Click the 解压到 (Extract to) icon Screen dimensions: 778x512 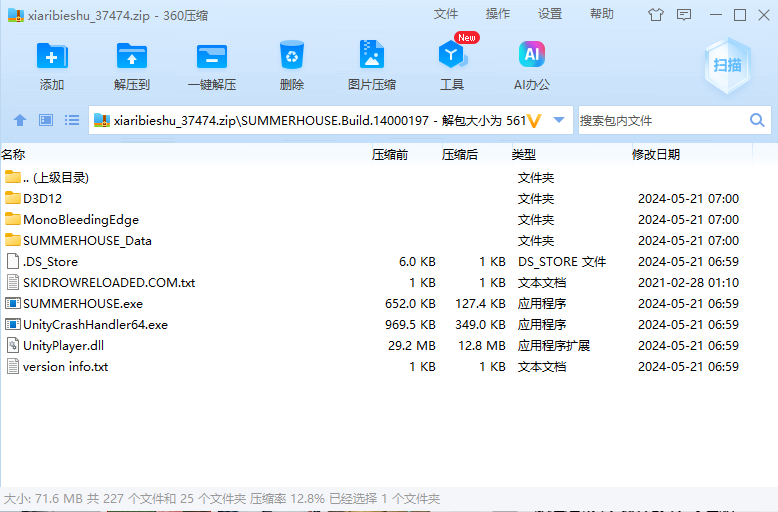pyautogui.click(x=131, y=56)
